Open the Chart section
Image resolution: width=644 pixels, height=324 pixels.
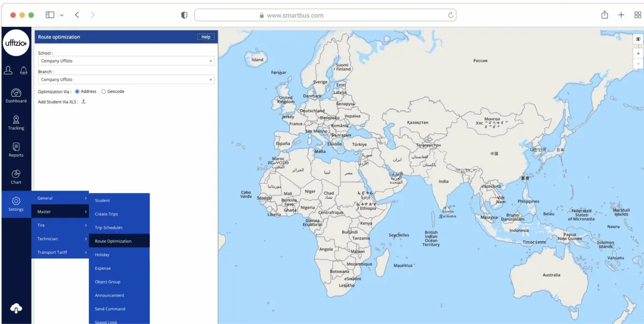(16, 177)
